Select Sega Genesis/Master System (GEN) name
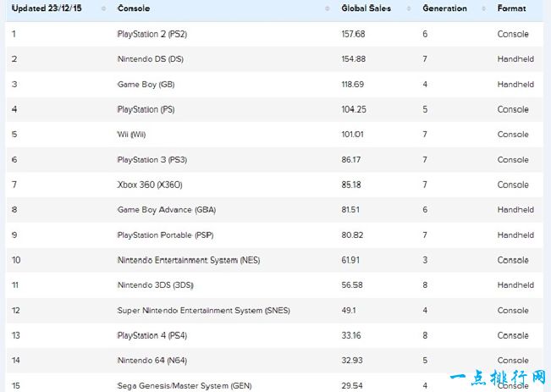The image size is (551, 392). [x=185, y=386]
